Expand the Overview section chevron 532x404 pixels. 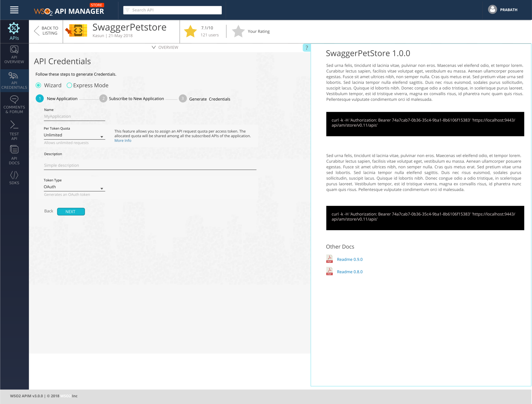(154, 47)
